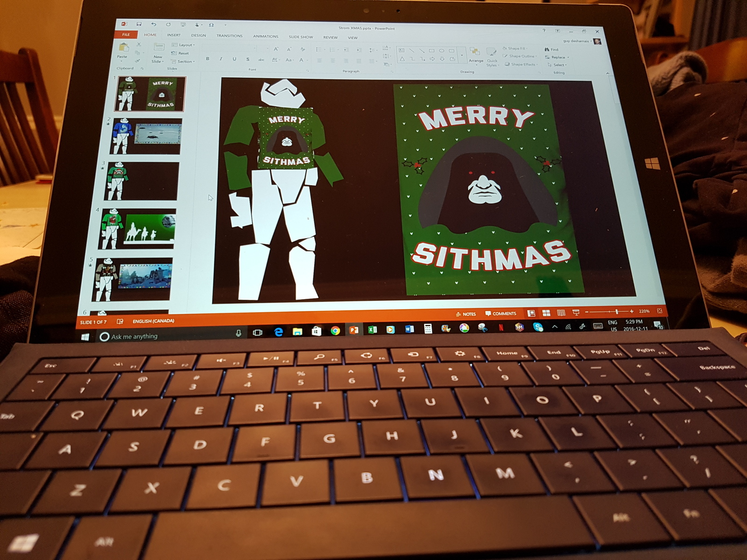Expand the Shape Outline dropdown

click(521, 56)
